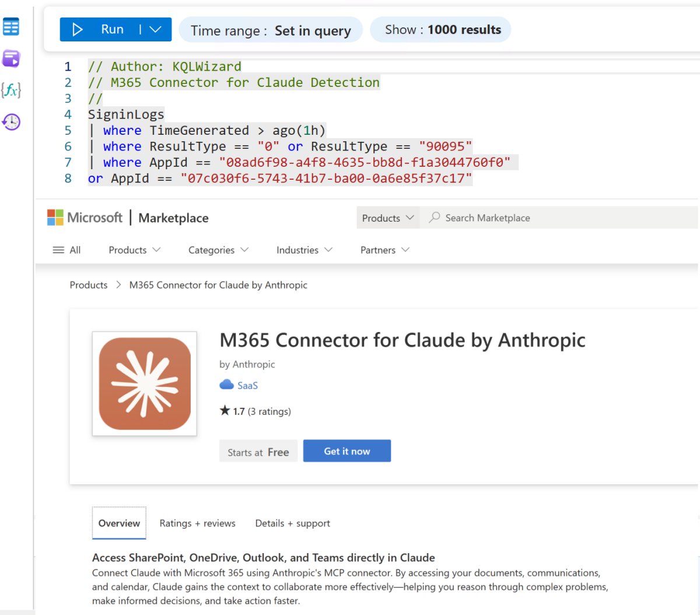The width and height of the screenshot is (700, 615).
Task: Switch to Details + support tab
Action: pos(292,523)
